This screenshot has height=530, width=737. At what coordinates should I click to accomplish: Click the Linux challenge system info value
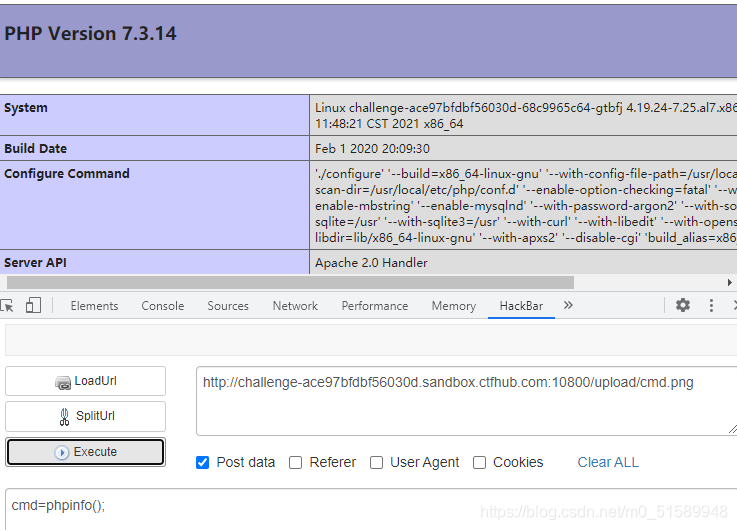coord(525,116)
